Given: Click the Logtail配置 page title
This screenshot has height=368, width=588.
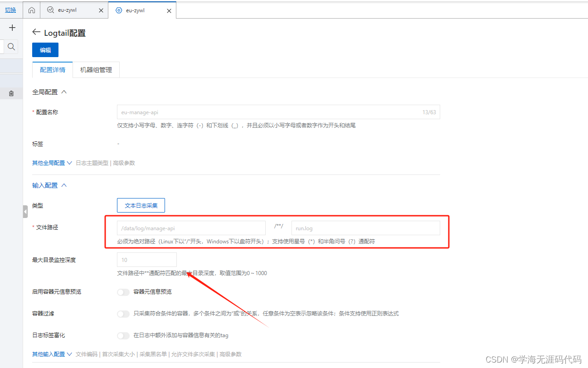Looking at the screenshot, I should tap(65, 33).
